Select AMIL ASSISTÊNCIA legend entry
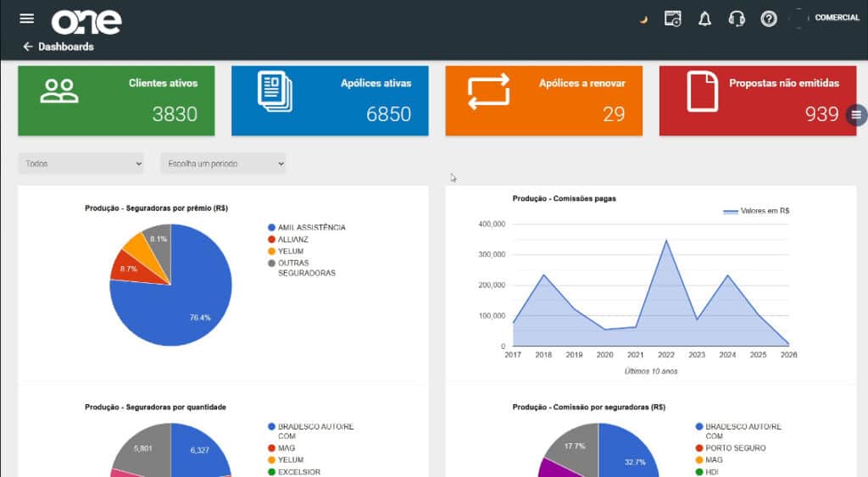The width and height of the screenshot is (868, 477). (x=307, y=227)
